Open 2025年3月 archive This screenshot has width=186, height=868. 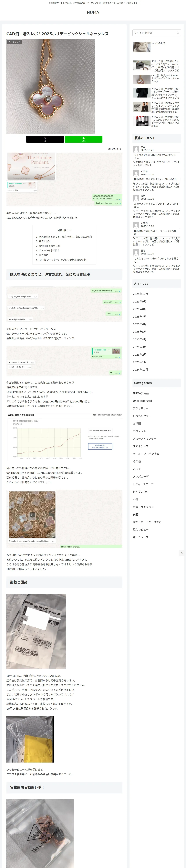pos(140,347)
